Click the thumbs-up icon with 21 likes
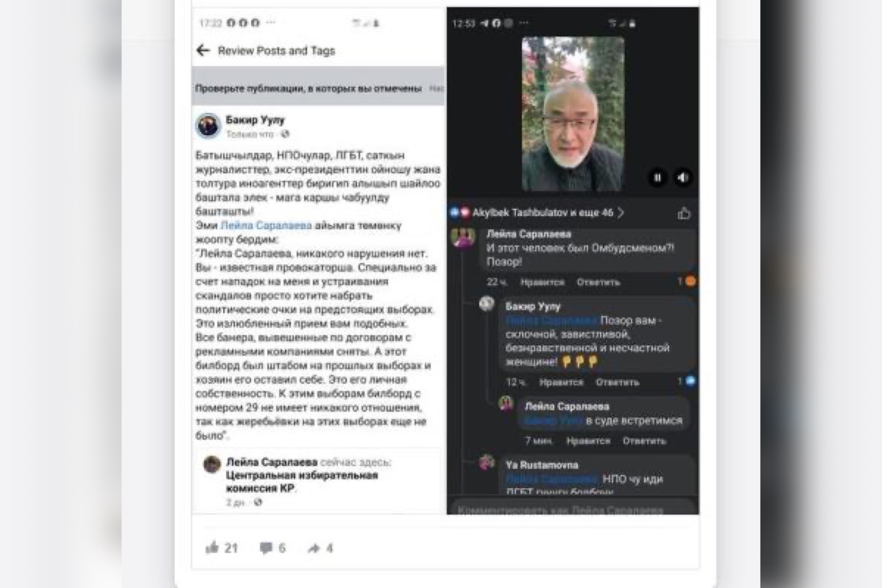The width and height of the screenshot is (882, 588). coord(212,548)
